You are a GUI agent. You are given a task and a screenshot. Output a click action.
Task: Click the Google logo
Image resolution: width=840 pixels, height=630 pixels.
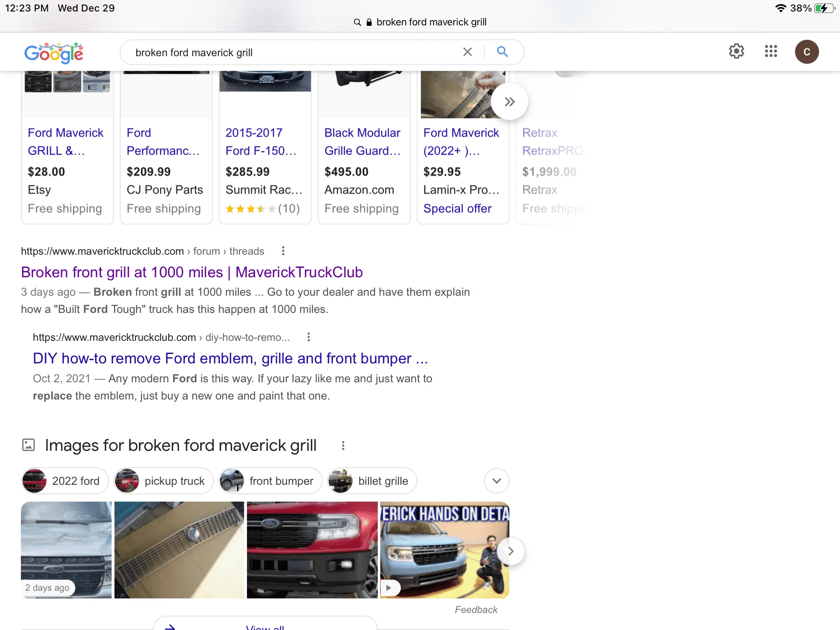tap(54, 52)
